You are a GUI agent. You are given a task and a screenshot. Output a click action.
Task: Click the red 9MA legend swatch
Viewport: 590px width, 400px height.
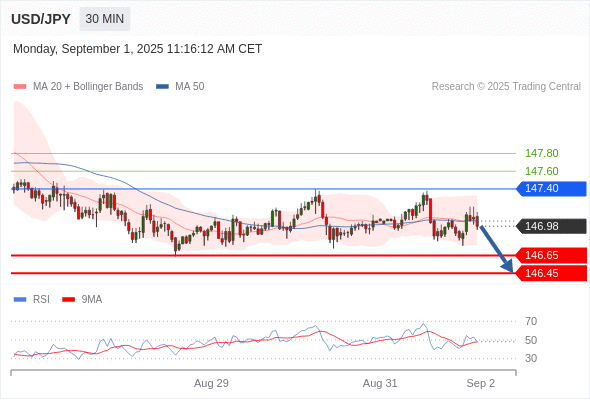point(68,300)
